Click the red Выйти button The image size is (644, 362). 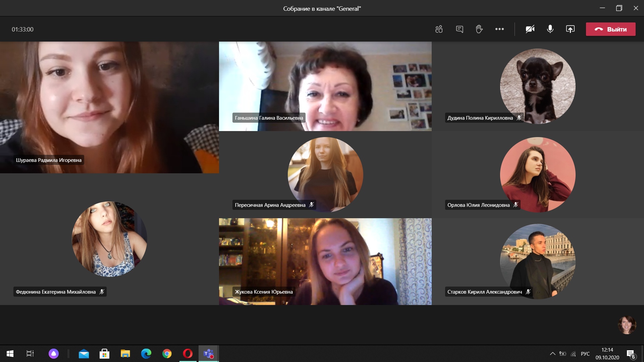[x=610, y=29]
